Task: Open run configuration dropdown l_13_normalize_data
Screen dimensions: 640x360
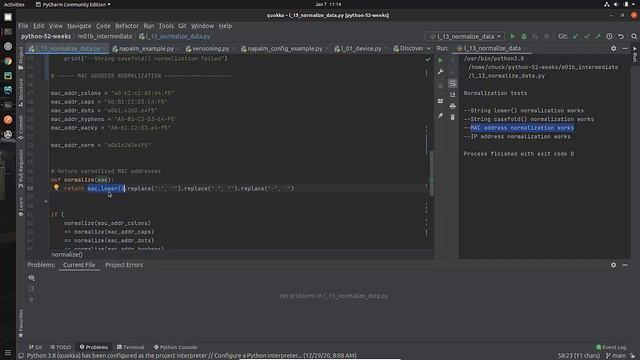Action: tap(465, 36)
